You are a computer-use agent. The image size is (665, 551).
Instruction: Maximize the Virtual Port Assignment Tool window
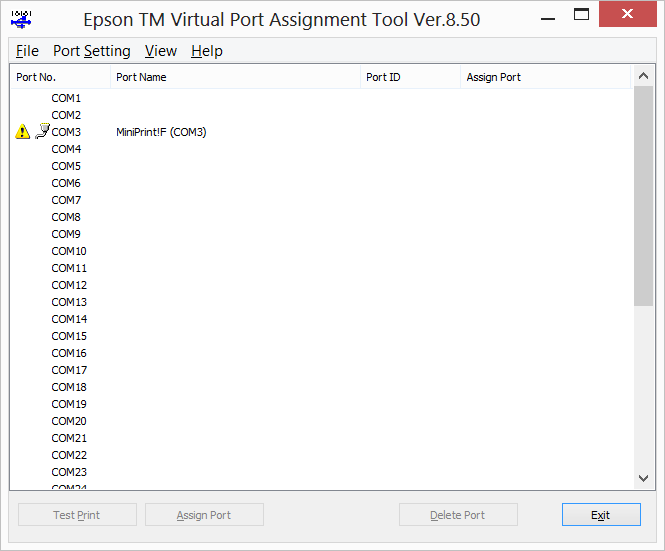pos(581,14)
